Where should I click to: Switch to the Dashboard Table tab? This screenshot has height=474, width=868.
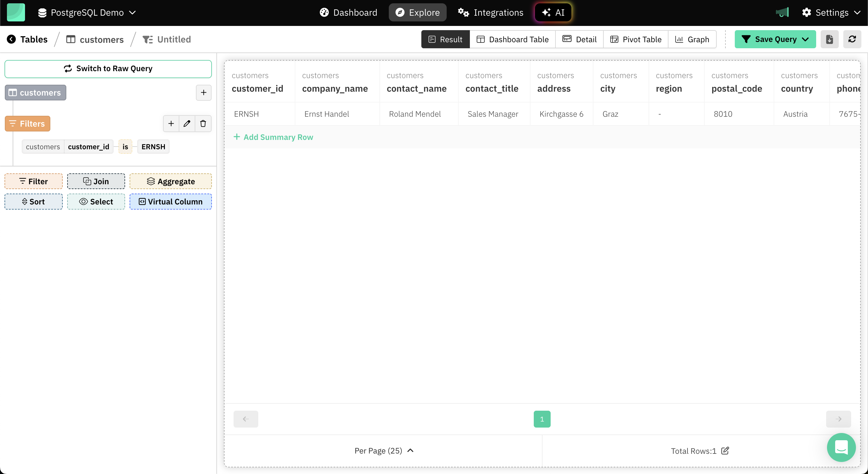(512, 39)
